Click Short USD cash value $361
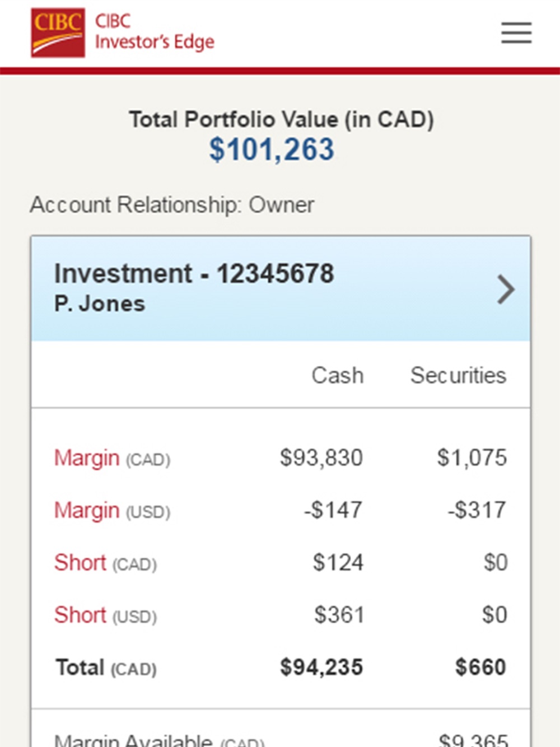Image resolution: width=560 pixels, height=747 pixels. point(339,615)
